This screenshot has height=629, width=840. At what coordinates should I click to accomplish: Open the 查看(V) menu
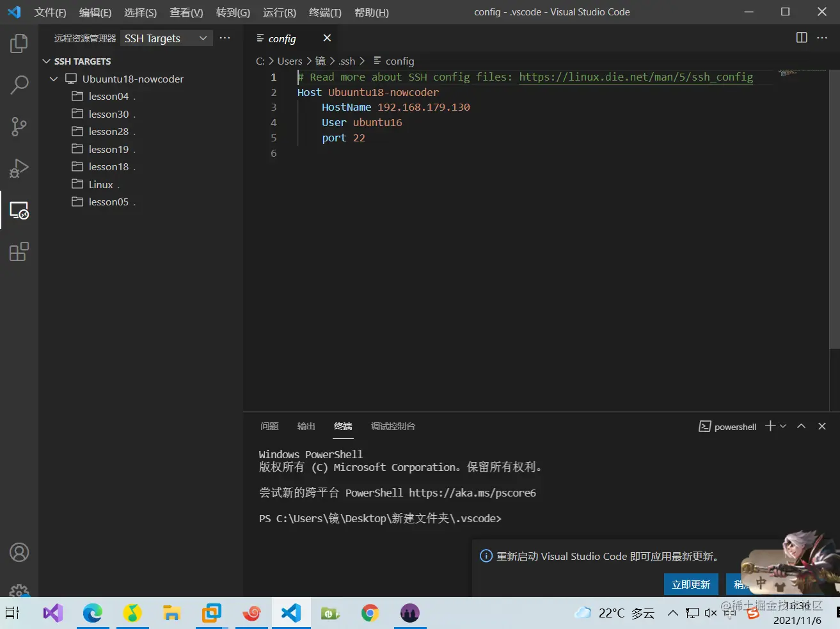tap(186, 12)
